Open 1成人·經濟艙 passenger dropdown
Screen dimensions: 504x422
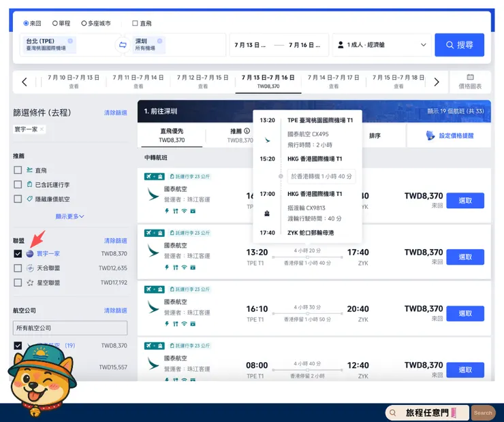pos(381,45)
